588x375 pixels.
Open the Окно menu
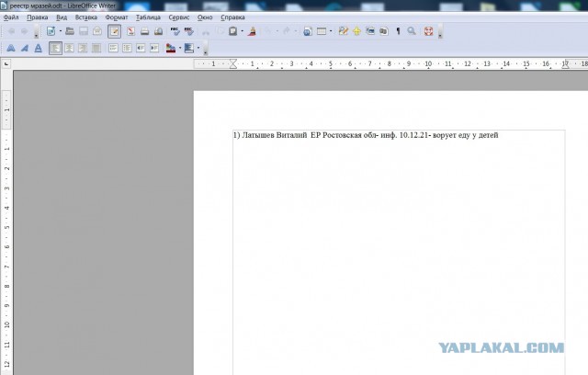205,17
